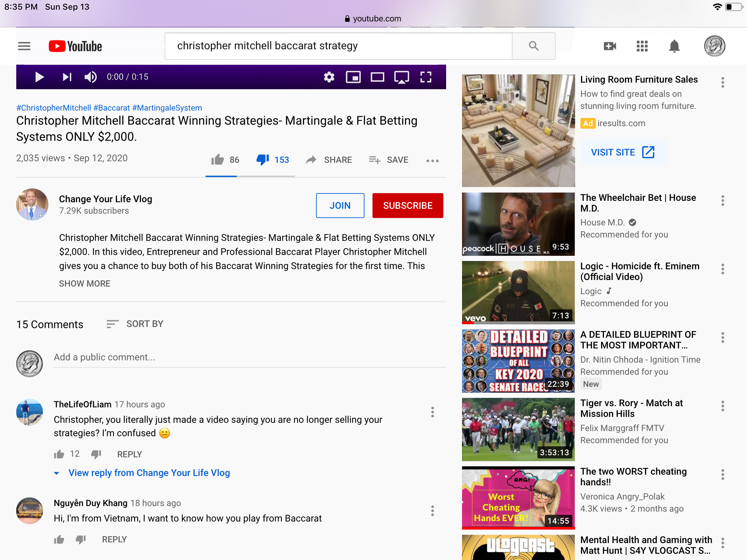Open options for Nguyễn Duy Khang's comment
This screenshot has height=560, width=747.
click(432, 511)
